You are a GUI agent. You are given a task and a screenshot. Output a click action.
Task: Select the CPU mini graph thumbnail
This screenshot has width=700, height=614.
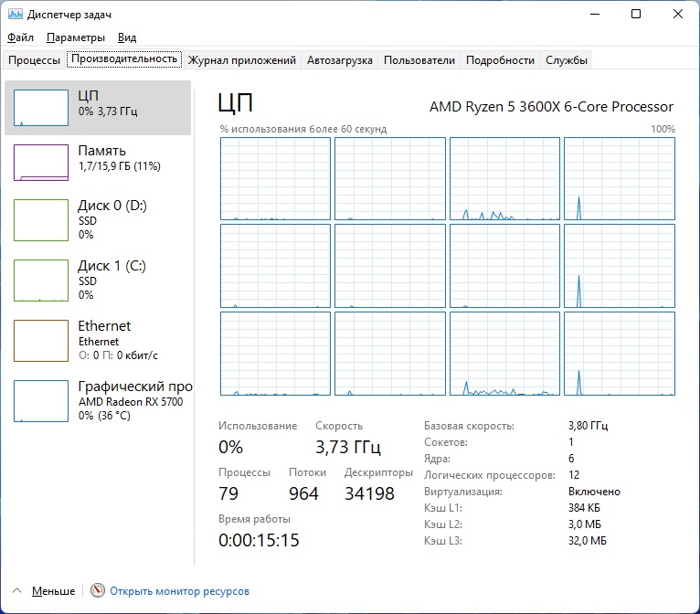coord(41,108)
